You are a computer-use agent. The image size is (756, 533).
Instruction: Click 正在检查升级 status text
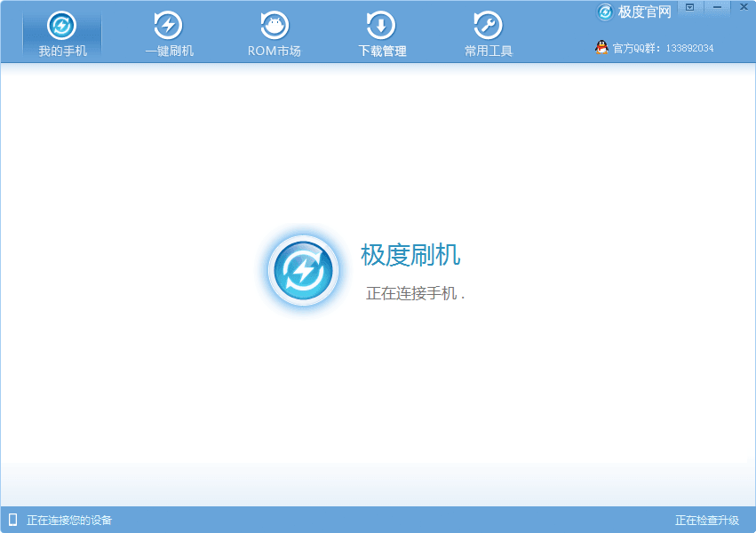pos(707,520)
